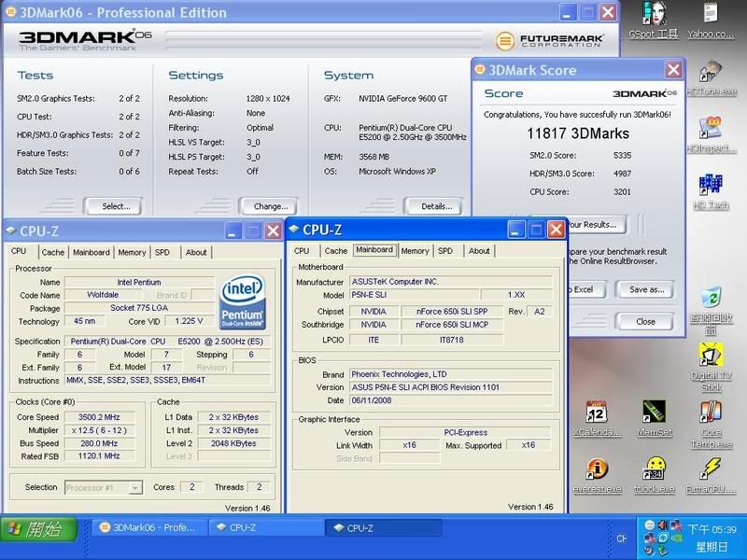Click the speaker volume tray icon
Viewport: 747px width, 560px height.
[662, 525]
